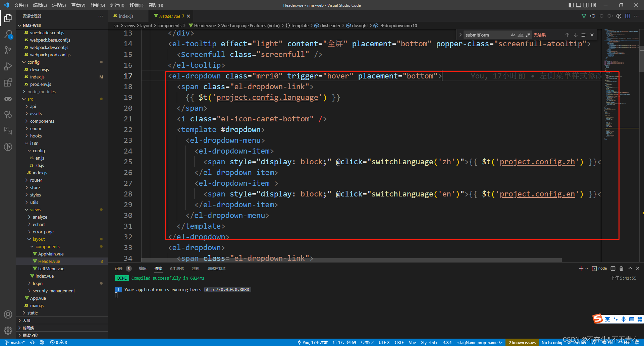Close the find widget
The image size is (644, 346).
tap(592, 35)
